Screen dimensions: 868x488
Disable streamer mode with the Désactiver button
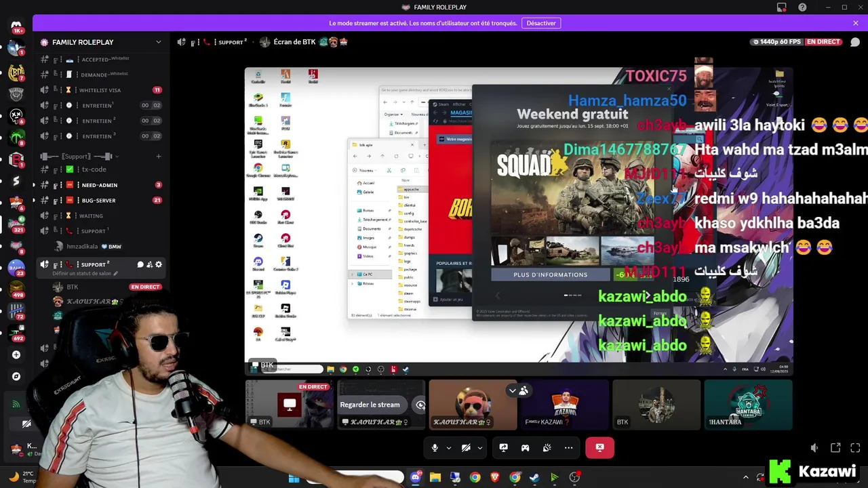tap(541, 23)
